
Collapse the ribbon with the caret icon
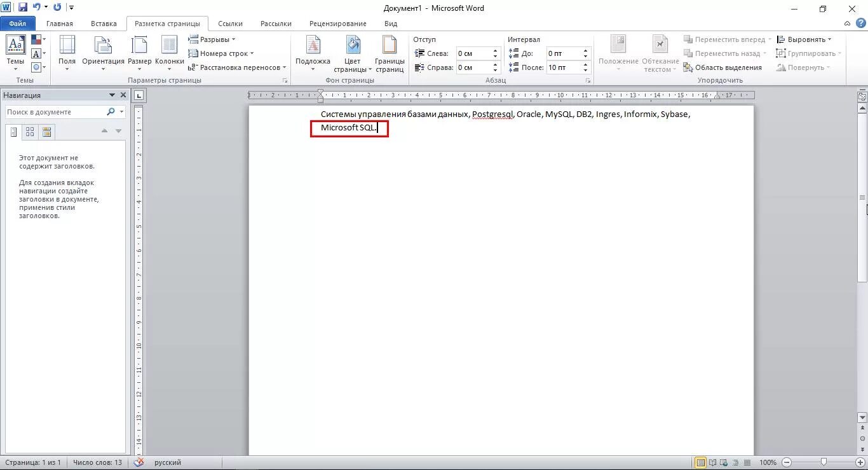pyautogui.click(x=848, y=24)
